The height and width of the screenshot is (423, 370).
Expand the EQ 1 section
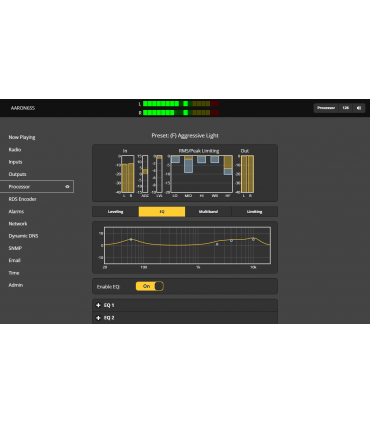[x=185, y=305]
